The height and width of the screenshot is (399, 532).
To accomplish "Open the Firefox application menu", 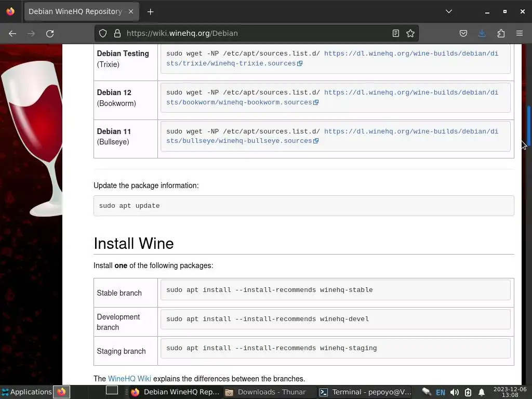I will (520, 33).
